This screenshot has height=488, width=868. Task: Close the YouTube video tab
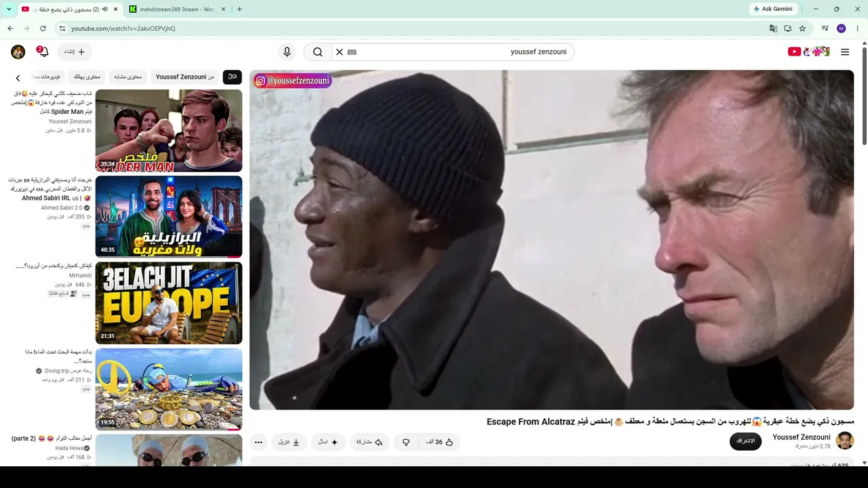click(116, 9)
